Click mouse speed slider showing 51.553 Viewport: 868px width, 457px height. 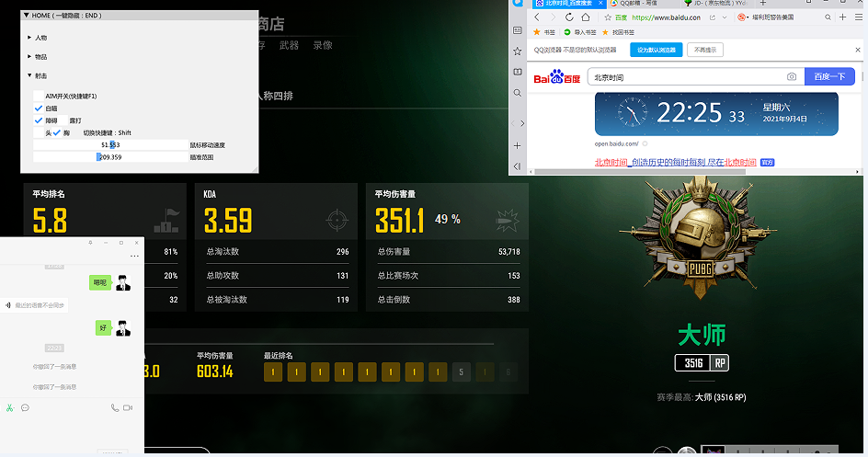[x=110, y=145]
